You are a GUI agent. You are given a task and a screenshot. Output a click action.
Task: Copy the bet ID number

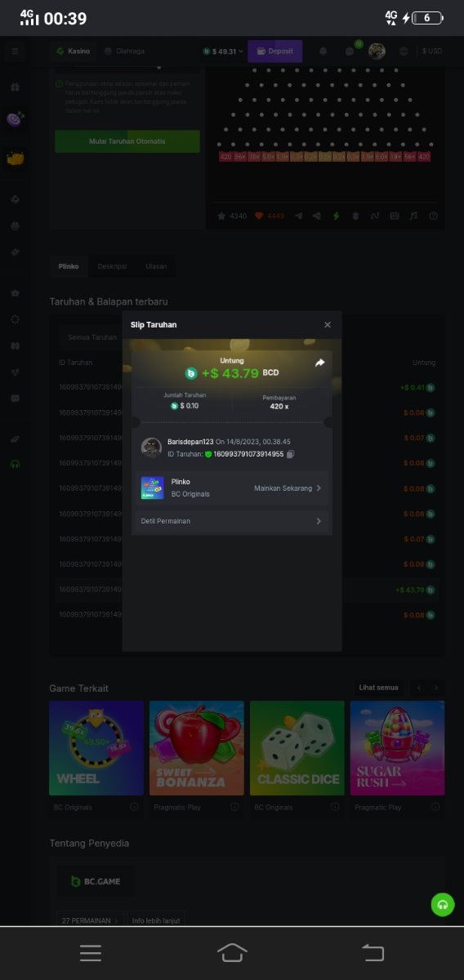pos(290,454)
